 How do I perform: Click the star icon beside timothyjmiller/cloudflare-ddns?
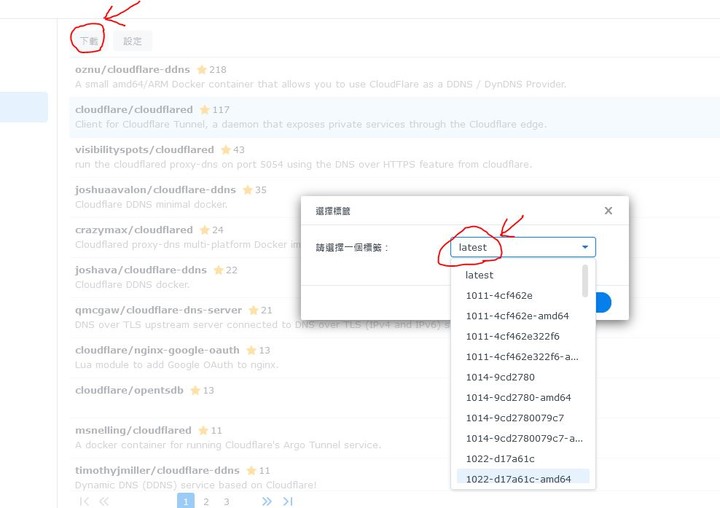tap(251, 470)
